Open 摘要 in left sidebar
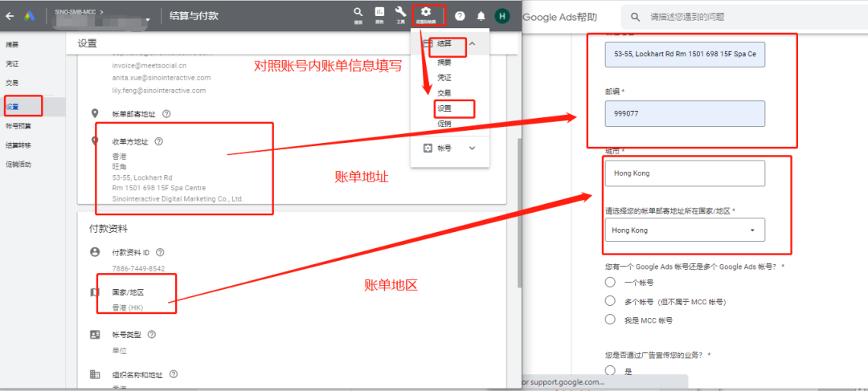The image size is (868, 391). point(11,43)
